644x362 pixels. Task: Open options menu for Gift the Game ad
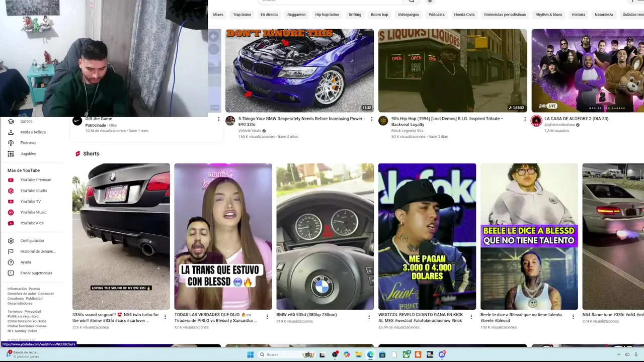[x=218, y=119]
